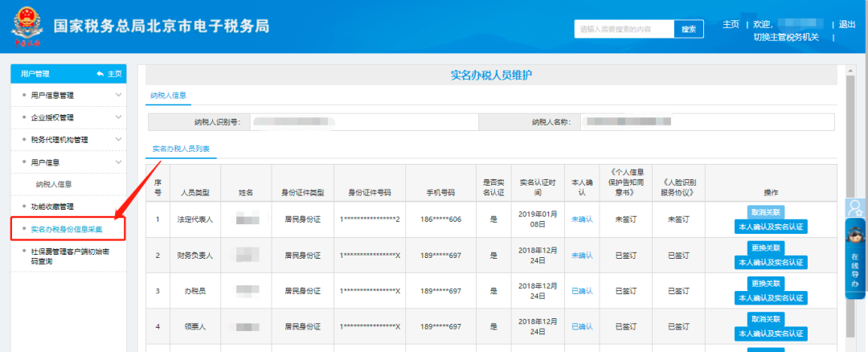
Task: Click phone number 186*****606
Action: [440, 219]
